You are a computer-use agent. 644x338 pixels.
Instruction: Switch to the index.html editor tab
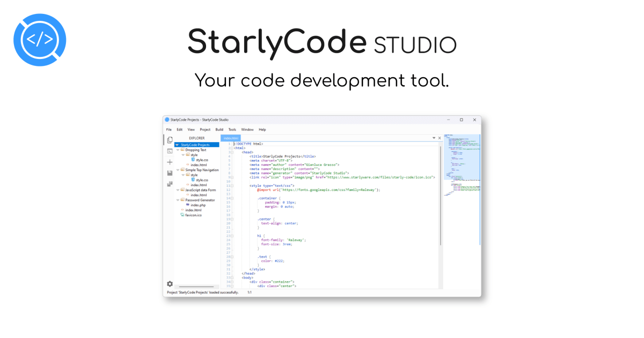tap(231, 138)
